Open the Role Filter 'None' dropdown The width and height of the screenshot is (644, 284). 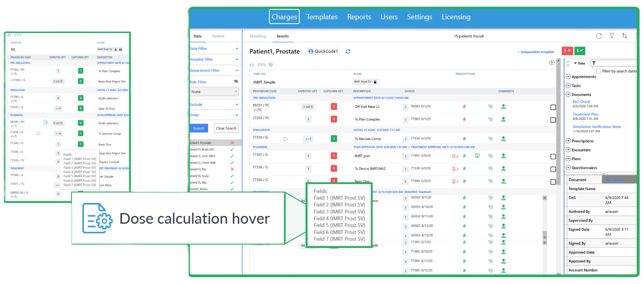click(214, 92)
